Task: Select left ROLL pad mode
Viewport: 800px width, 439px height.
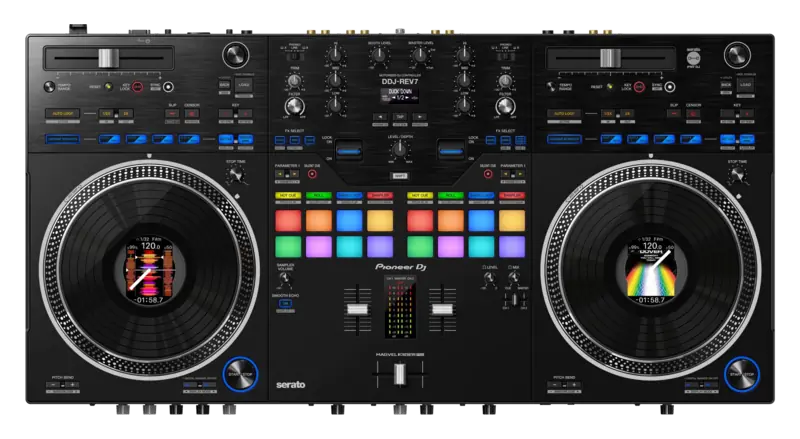Action: click(318, 196)
